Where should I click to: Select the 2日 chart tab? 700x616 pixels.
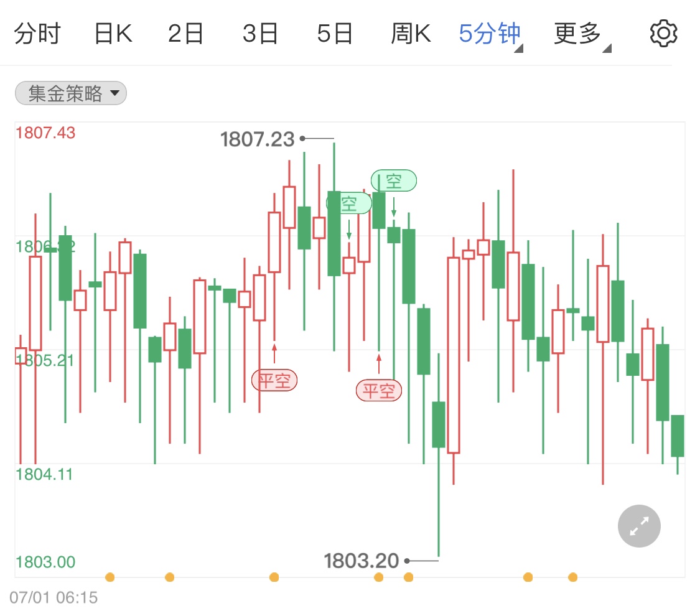(x=185, y=34)
